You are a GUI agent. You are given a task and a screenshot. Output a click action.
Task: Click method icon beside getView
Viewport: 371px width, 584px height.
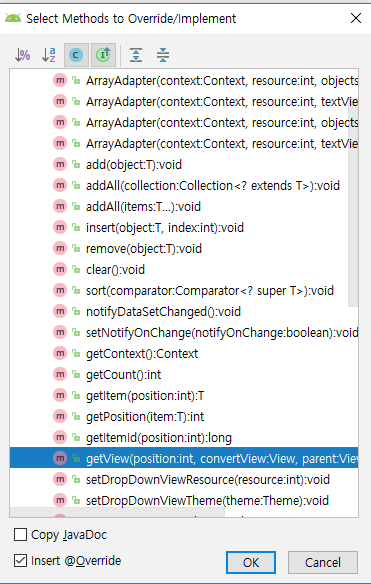pos(60,458)
